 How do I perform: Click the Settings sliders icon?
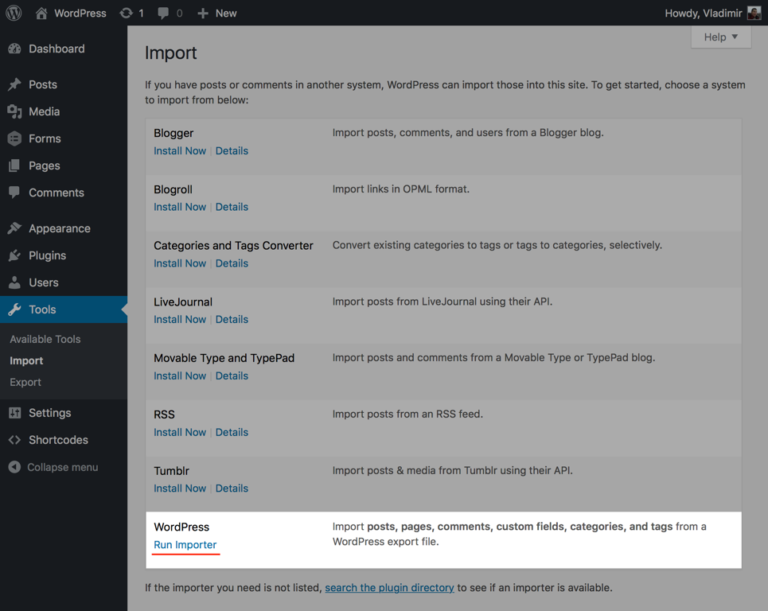pyautogui.click(x=15, y=413)
